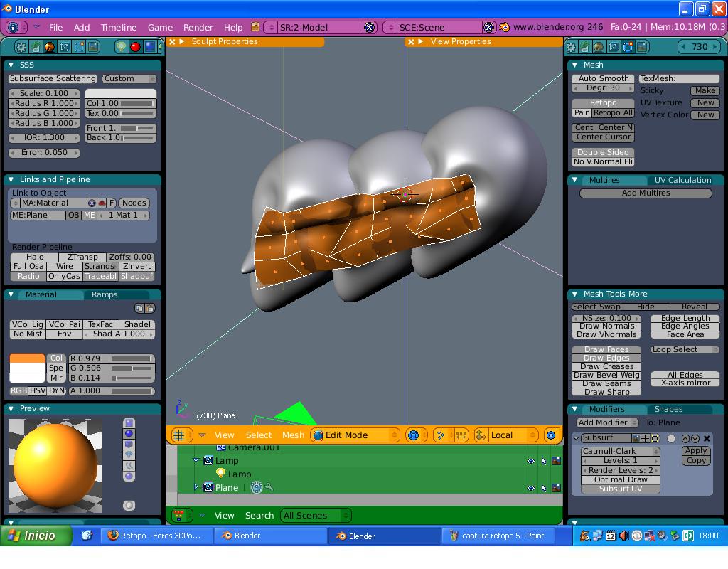The height and width of the screenshot is (569, 728).
Task: Open Mesh menu in 3D view header
Action: point(293,435)
